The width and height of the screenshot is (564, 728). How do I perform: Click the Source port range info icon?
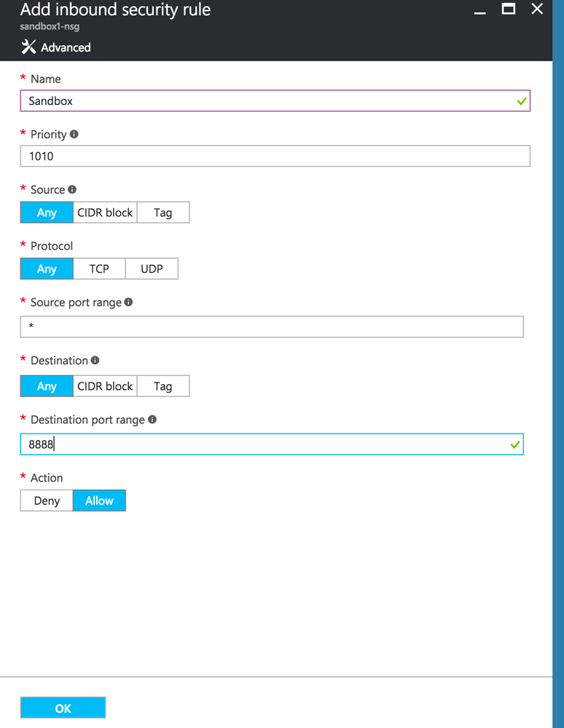128,302
